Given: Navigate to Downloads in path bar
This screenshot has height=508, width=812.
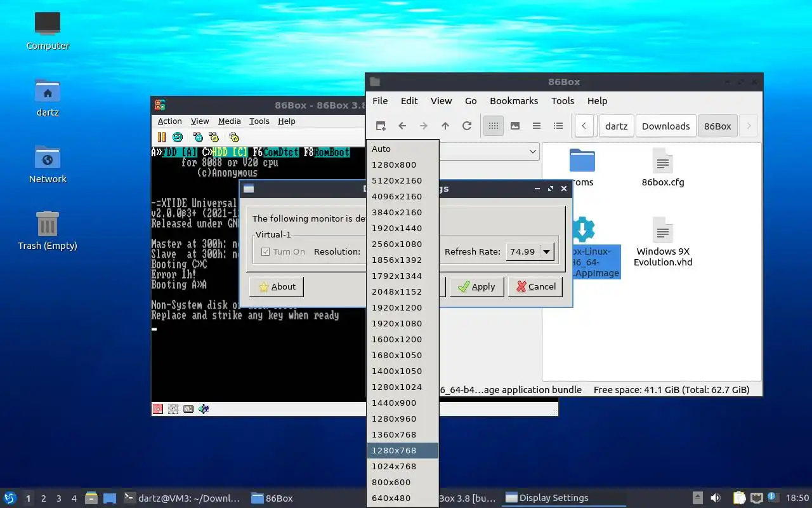Looking at the screenshot, I should coord(665,126).
